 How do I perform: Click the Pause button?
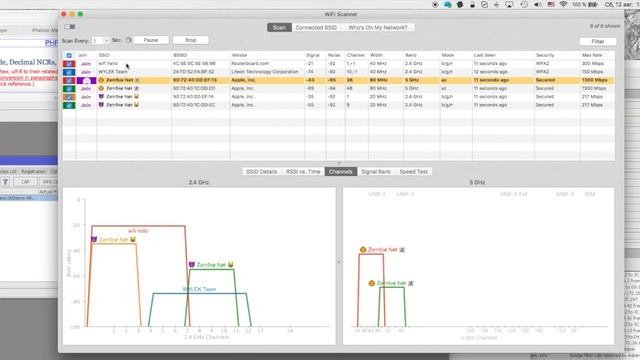click(x=151, y=40)
